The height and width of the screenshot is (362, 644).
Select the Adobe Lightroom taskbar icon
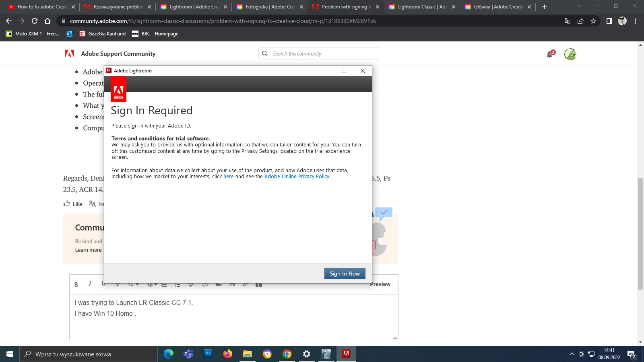tap(346, 354)
